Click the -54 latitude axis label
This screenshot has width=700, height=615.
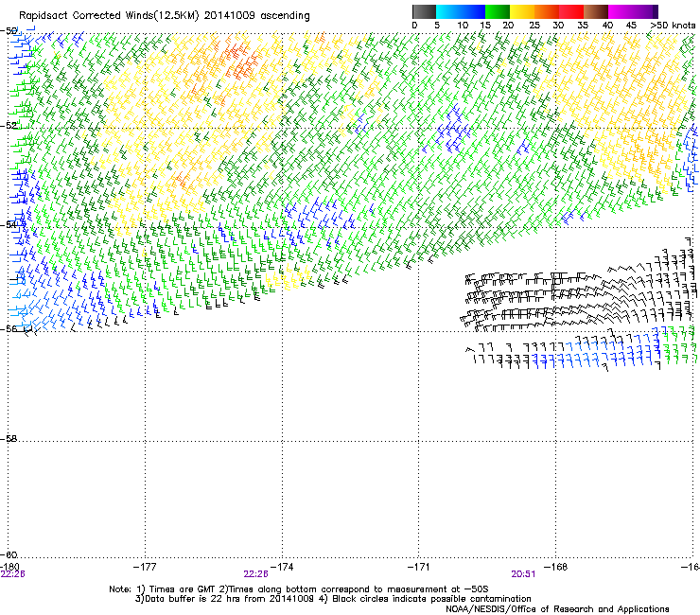tap(9, 224)
